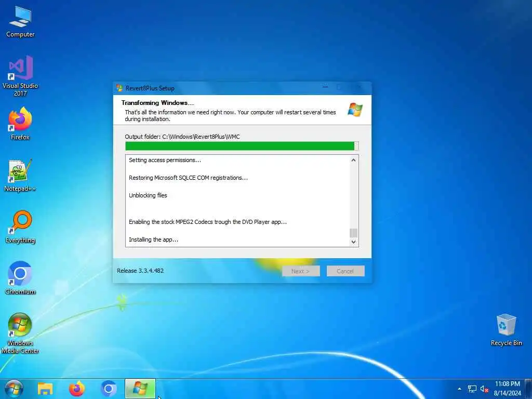Show hidden tray icons arrow
The height and width of the screenshot is (399, 532).
[x=459, y=389]
